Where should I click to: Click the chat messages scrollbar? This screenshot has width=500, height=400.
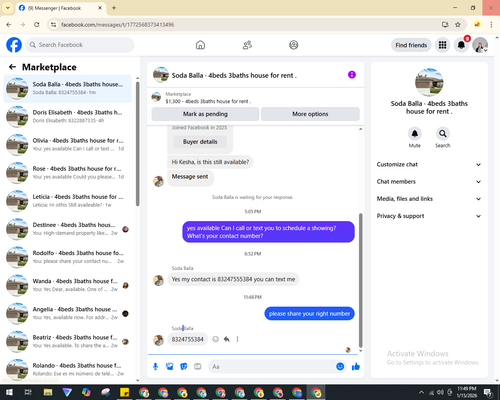[360, 280]
